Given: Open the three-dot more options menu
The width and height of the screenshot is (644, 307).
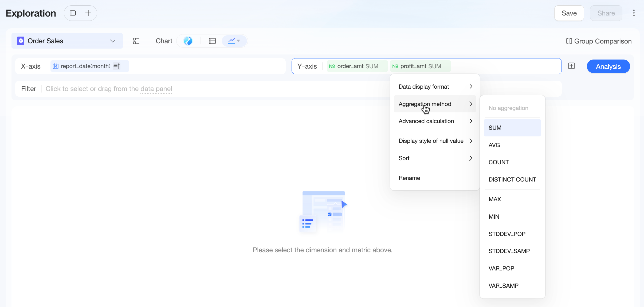Looking at the screenshot, I should pyautogui.click(x=634, y=13).
